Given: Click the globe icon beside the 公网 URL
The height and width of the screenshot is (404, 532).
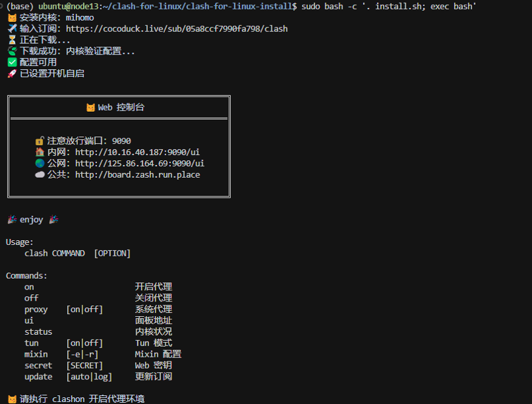Looking at the screenshot, I should (39, 163).
